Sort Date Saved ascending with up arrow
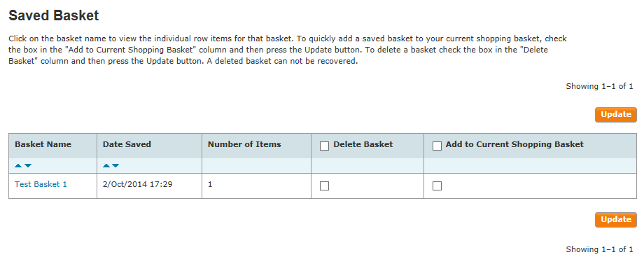This screenshot has height=271, width=644. (x=106, y=166)
